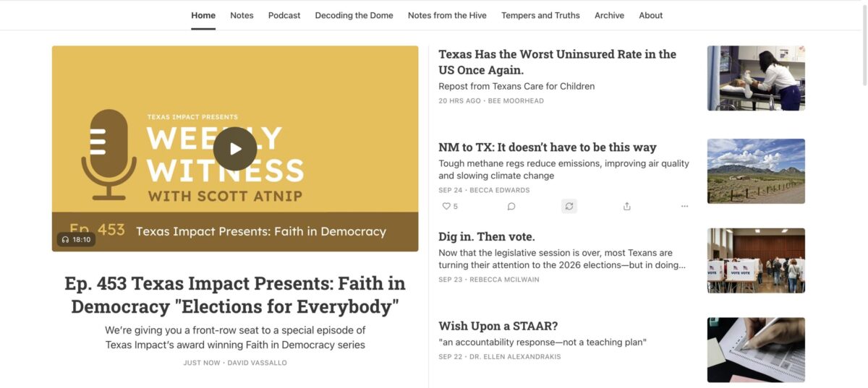This screenshot has width=868, height=388.
Task: Open the About page
Action: point(651,15)
